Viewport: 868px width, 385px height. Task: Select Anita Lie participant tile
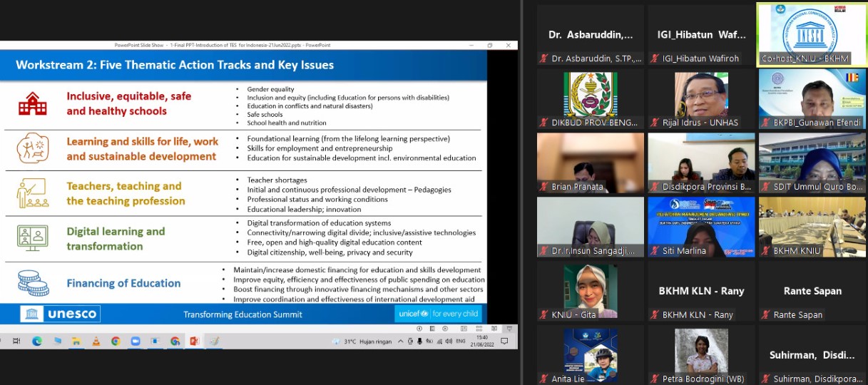(591, 355)
